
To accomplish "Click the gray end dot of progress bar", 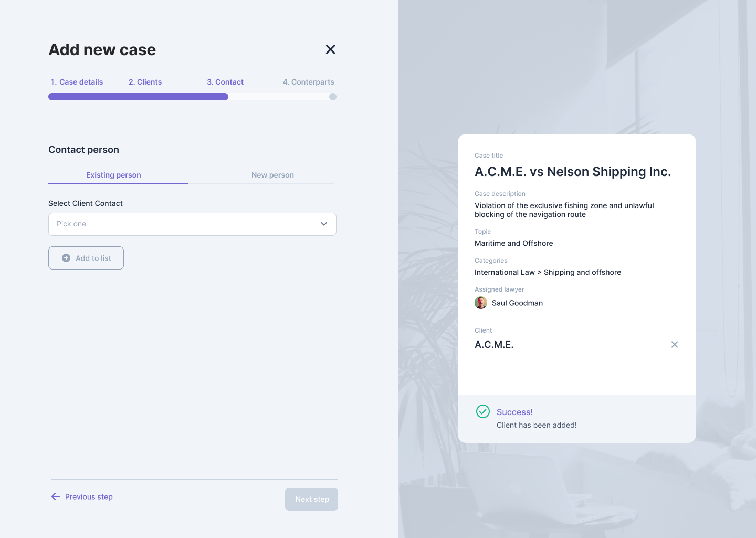I will [333, 97].
